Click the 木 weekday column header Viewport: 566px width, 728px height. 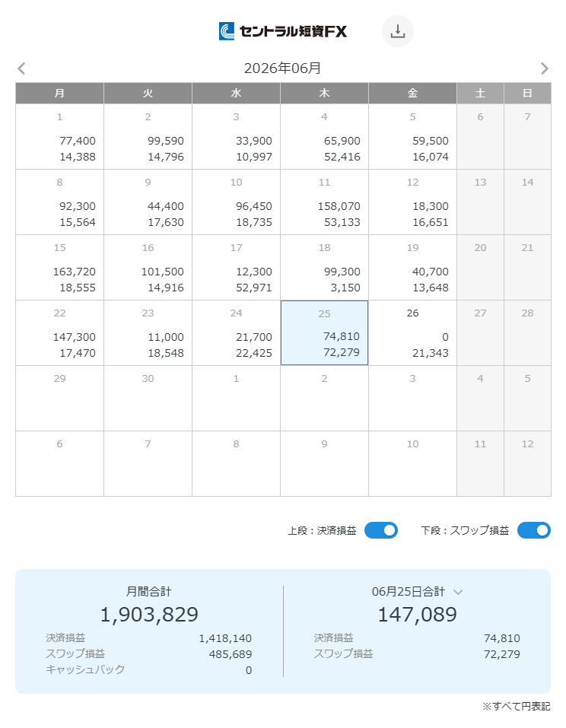tap(325, 94)
